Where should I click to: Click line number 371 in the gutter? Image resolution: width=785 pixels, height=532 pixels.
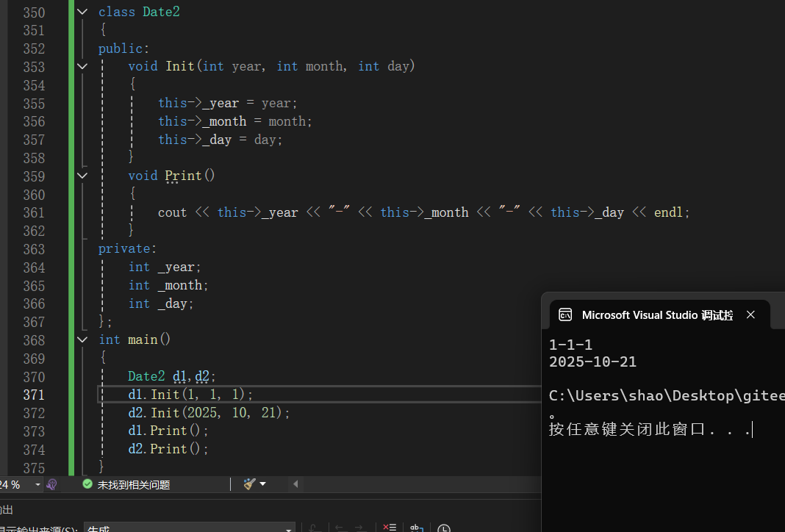click(x=34, y=395)
